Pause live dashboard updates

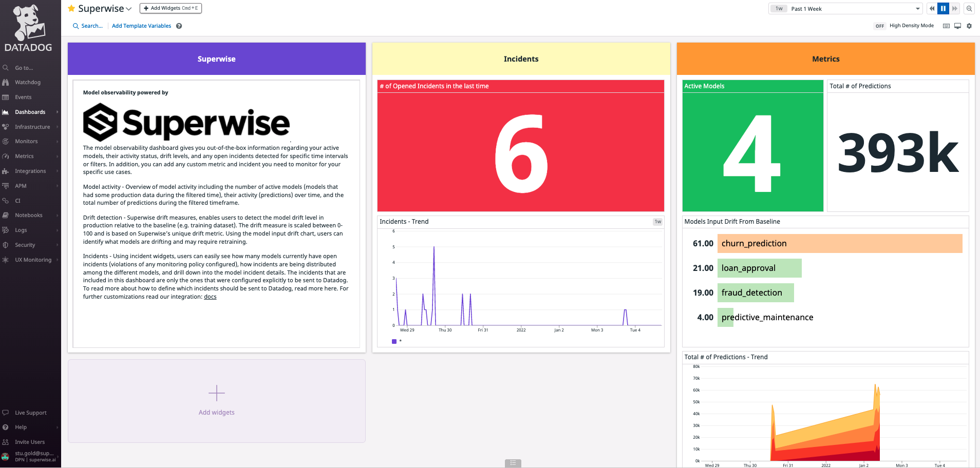click(x=943, y=9)
